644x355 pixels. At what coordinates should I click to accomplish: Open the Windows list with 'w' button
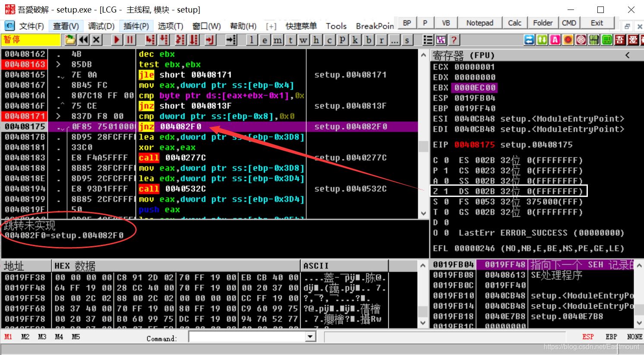(304, 40)
